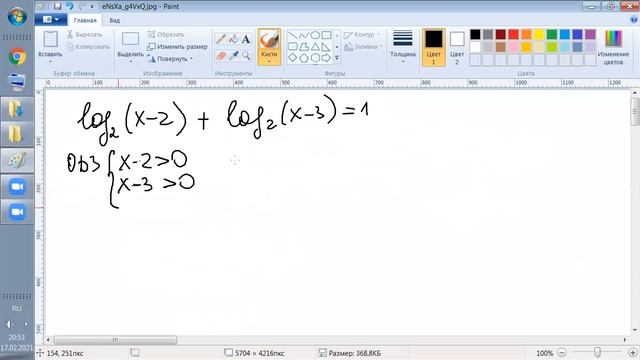
Task: Choose the Diamond shape
Action: 293,58
